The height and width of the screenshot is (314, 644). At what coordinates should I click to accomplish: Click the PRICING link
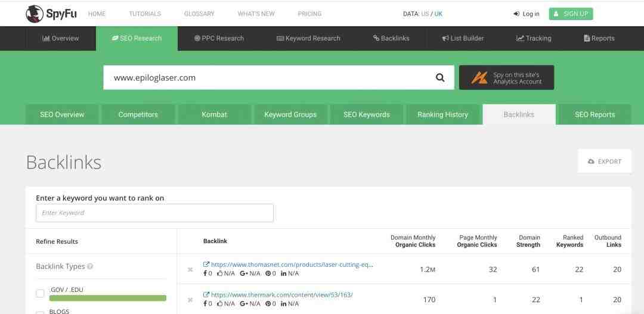(x=309, y=14)
